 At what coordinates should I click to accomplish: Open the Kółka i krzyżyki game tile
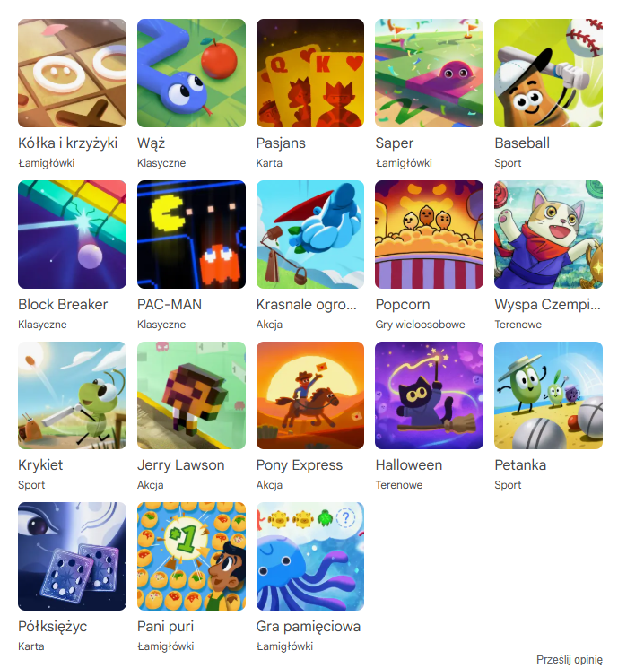(72, 73)
